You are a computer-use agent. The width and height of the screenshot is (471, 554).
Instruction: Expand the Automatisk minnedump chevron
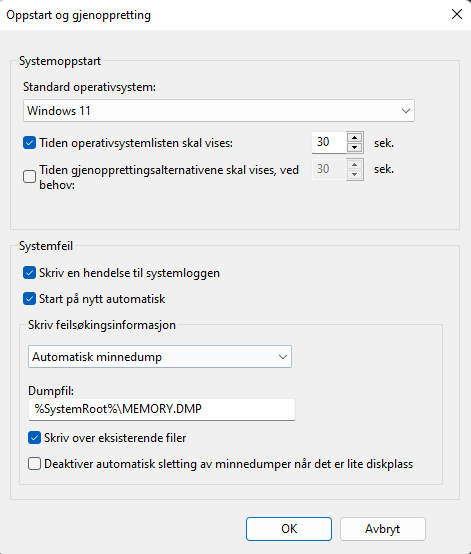click(x=283, y=357)
